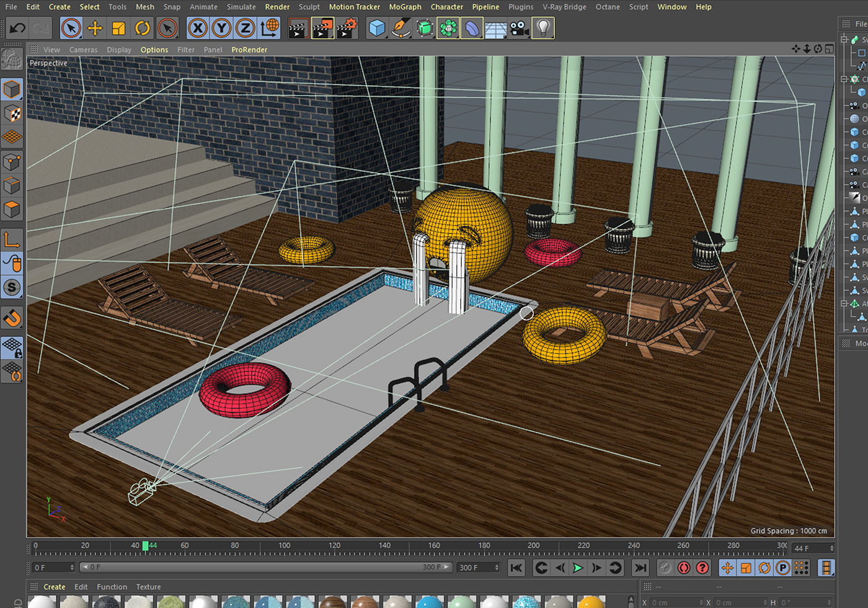Activate the Rotate tool
Screen dimensions: 868x608
click(x=144, y=28)
